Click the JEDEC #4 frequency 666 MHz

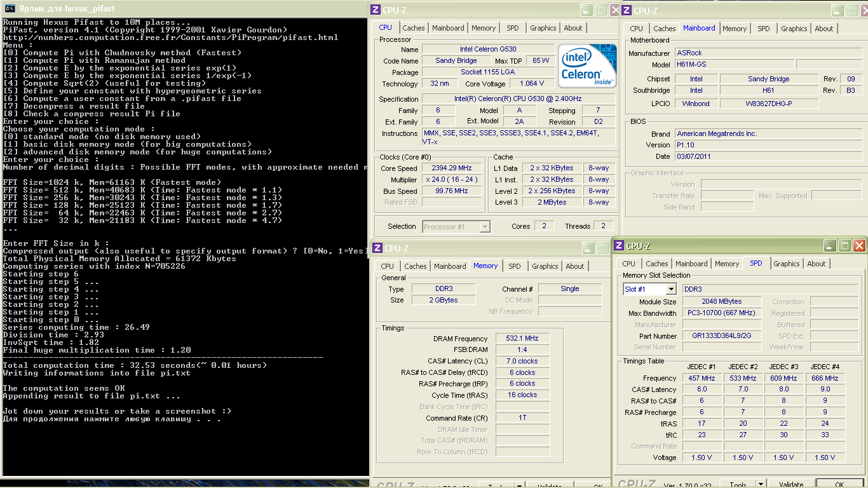[825, 378]
